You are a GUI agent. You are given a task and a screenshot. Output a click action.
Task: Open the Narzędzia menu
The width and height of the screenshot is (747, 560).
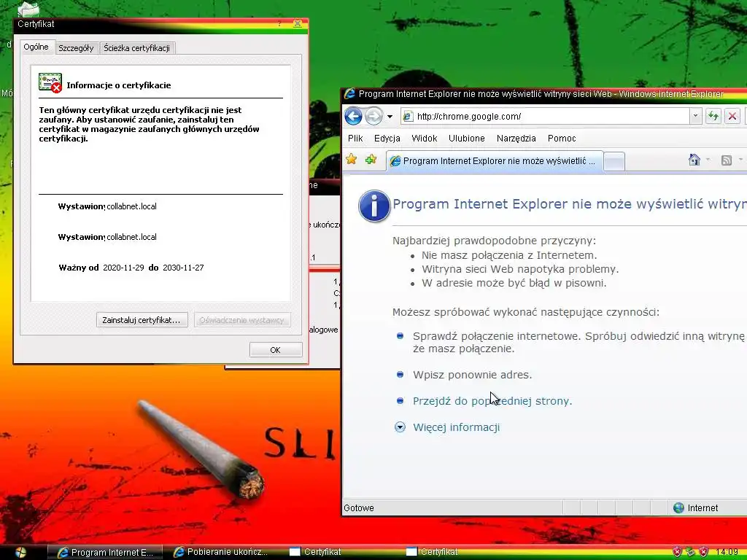tap(516, 138)
